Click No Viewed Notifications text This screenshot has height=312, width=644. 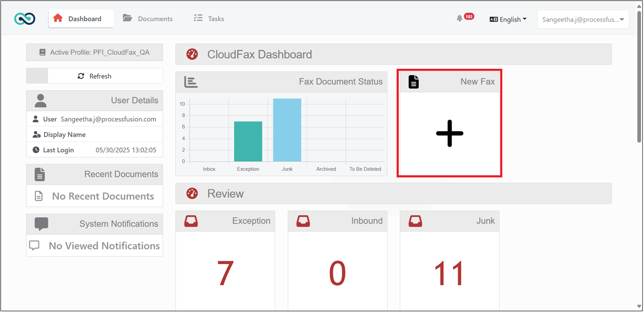(x=104, y=246)
